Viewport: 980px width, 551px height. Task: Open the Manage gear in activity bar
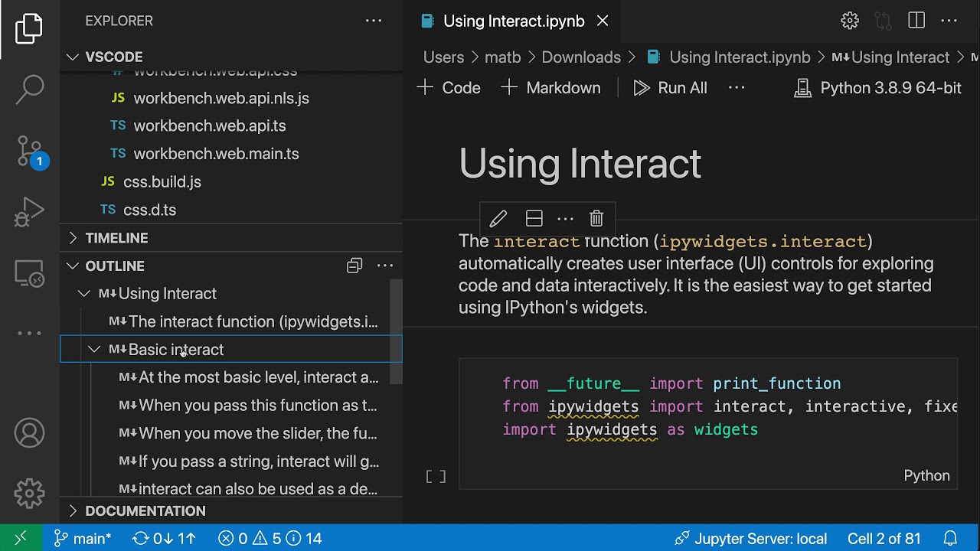[x=29, y=494]
